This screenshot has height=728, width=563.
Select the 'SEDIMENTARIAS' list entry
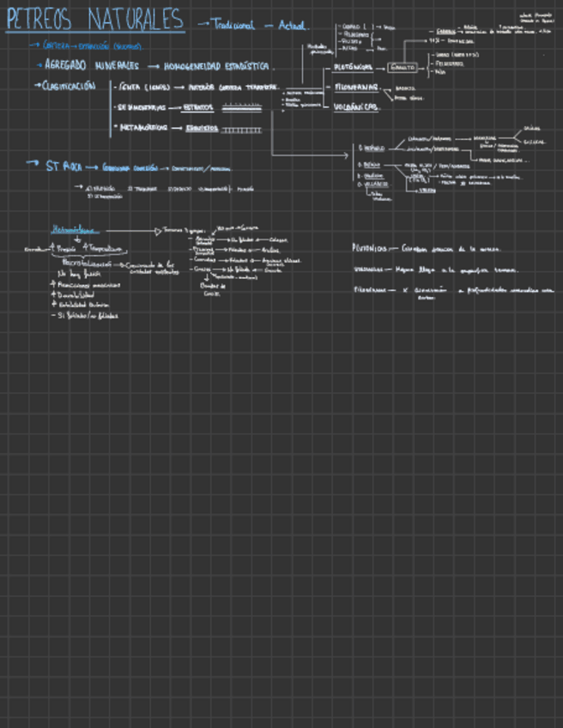pyautogui.click(x=141, y=107)
